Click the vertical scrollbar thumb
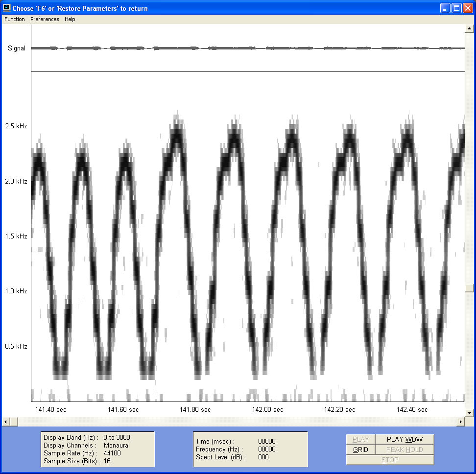 tap(469, 288)
